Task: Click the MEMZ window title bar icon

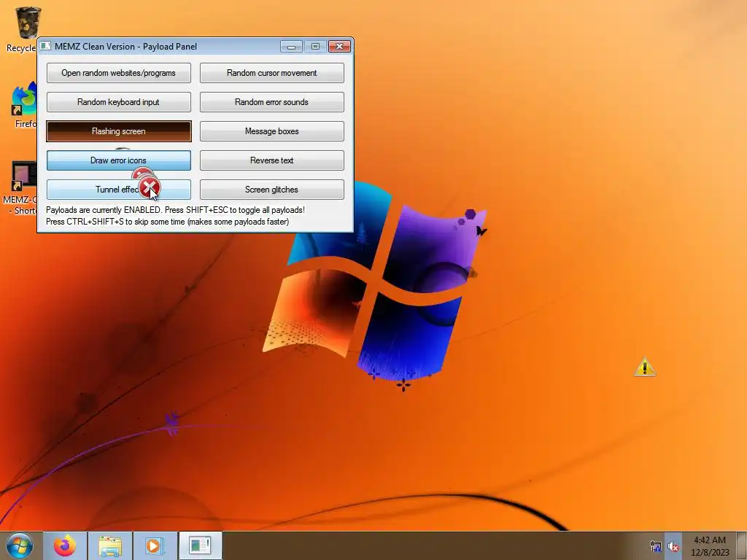Action: point(45,46)
